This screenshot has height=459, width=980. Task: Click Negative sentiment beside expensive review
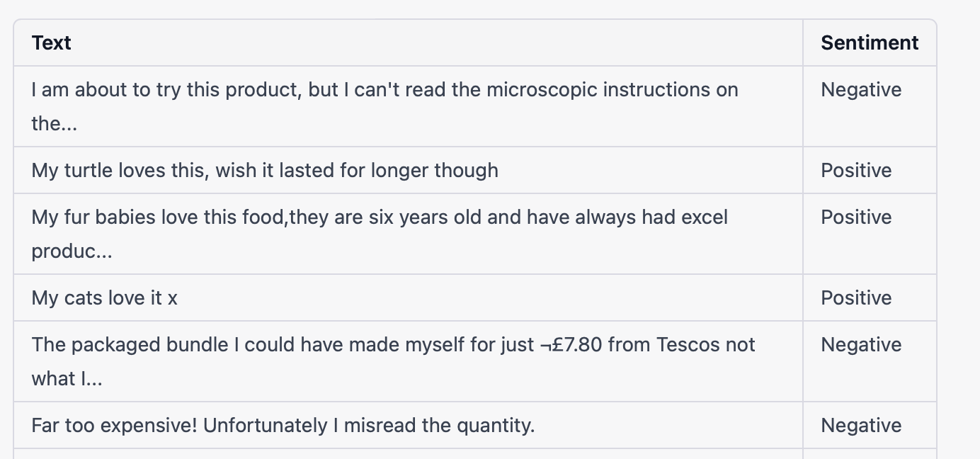click(861, 426)
